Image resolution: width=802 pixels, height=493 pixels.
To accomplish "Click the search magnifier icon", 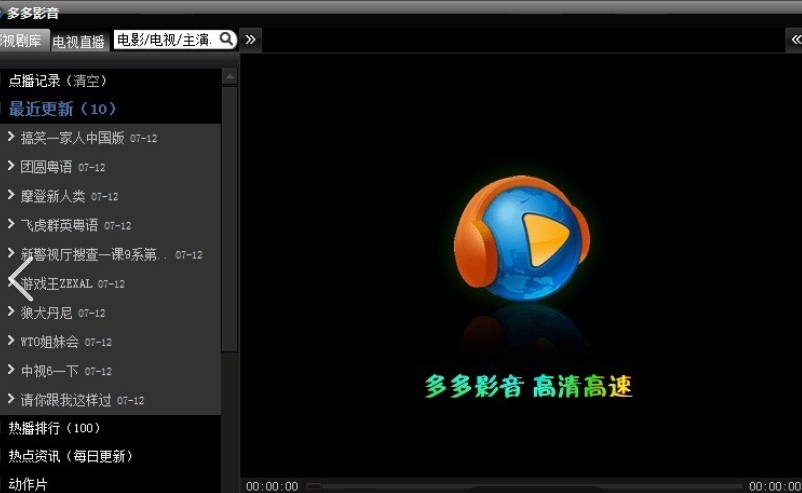I will (226, 39).
